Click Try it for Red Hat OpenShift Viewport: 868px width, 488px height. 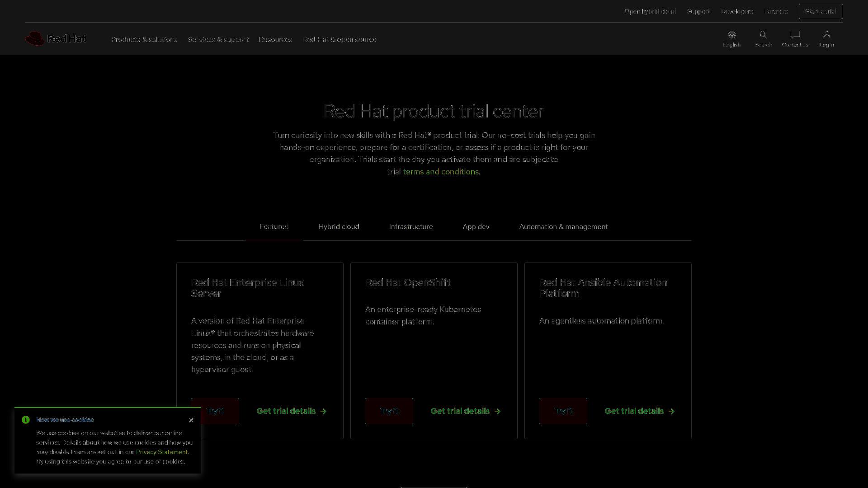tap(389, 411)
